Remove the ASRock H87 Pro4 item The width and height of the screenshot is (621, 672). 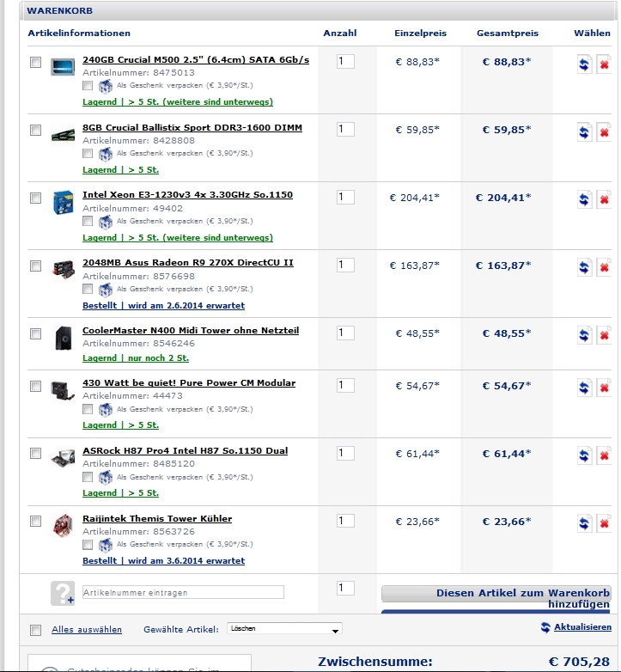click(604, 455)
